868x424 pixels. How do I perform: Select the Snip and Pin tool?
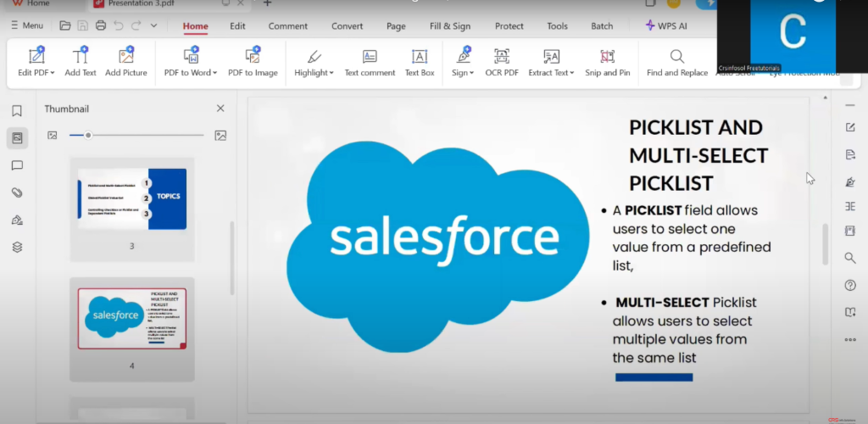(607, 58)
